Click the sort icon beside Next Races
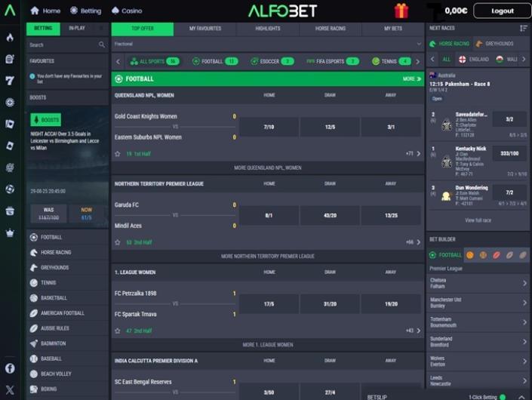Viewport: 532px width, 400px height. (x=524, y=28)
